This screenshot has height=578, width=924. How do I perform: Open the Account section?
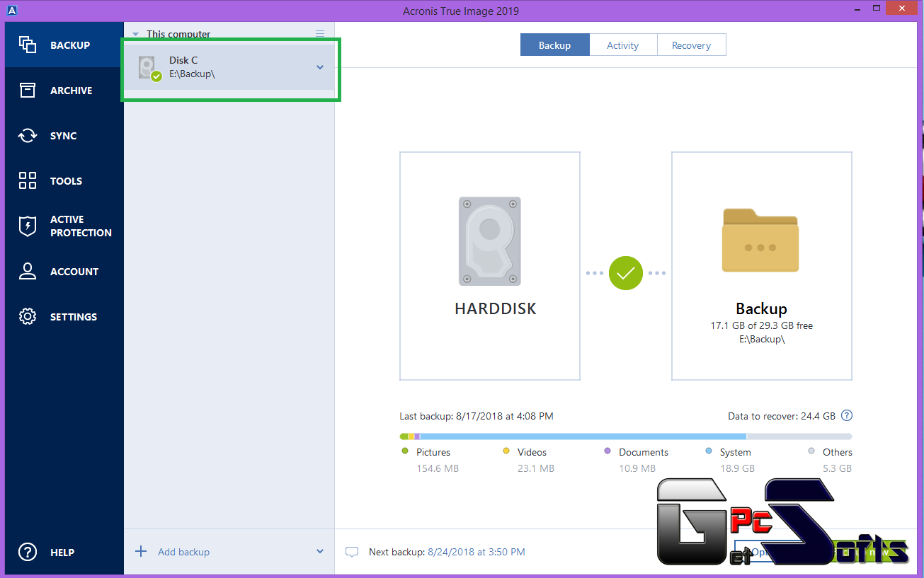(x=64, y=272)
